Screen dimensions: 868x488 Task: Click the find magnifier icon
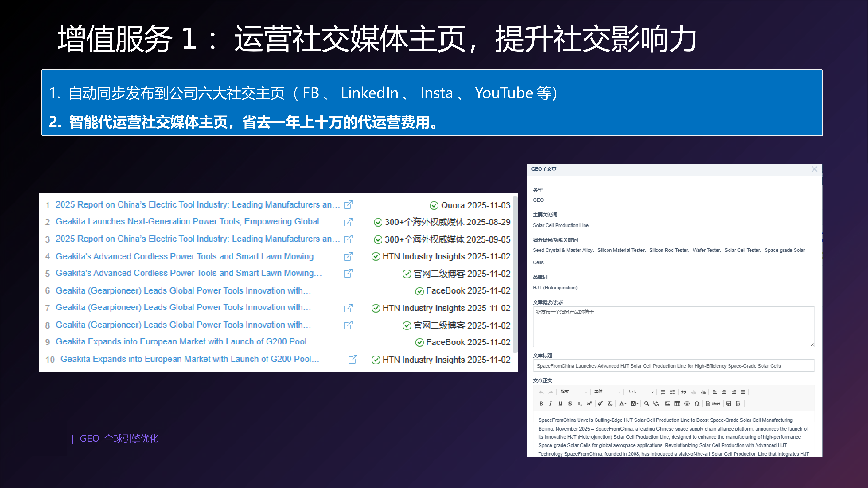tap(646, 403)
